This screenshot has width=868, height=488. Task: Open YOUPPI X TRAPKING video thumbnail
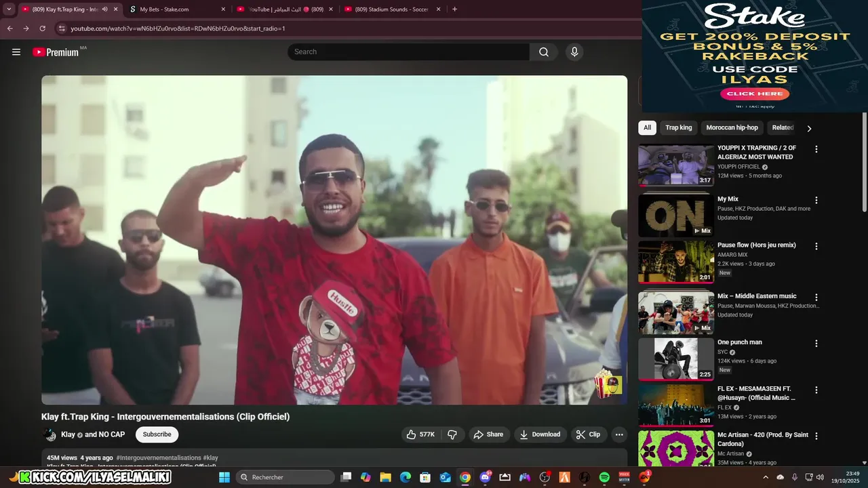click(x=676, y=165)
